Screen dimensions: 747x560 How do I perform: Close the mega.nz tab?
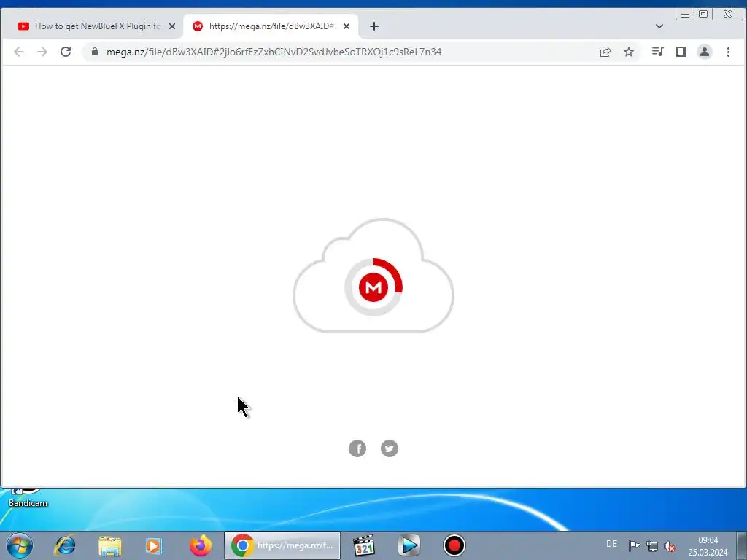coord(347,26)
